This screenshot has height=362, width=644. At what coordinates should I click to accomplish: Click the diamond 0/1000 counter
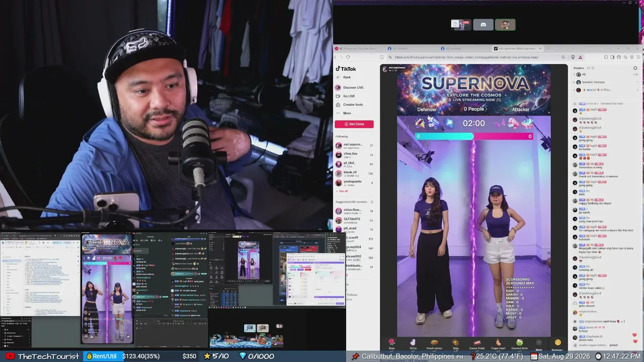[257, 356]
